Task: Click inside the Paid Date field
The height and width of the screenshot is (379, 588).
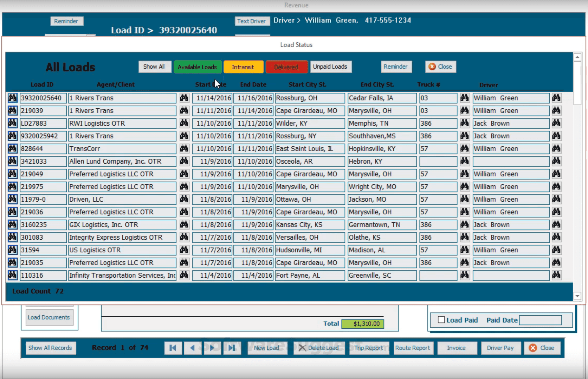Action: (x=541, y=320)
